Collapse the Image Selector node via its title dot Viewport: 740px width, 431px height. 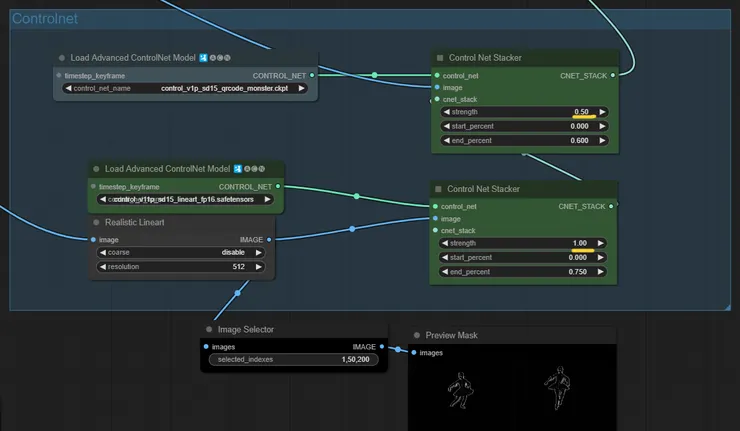tap(209, 330)
